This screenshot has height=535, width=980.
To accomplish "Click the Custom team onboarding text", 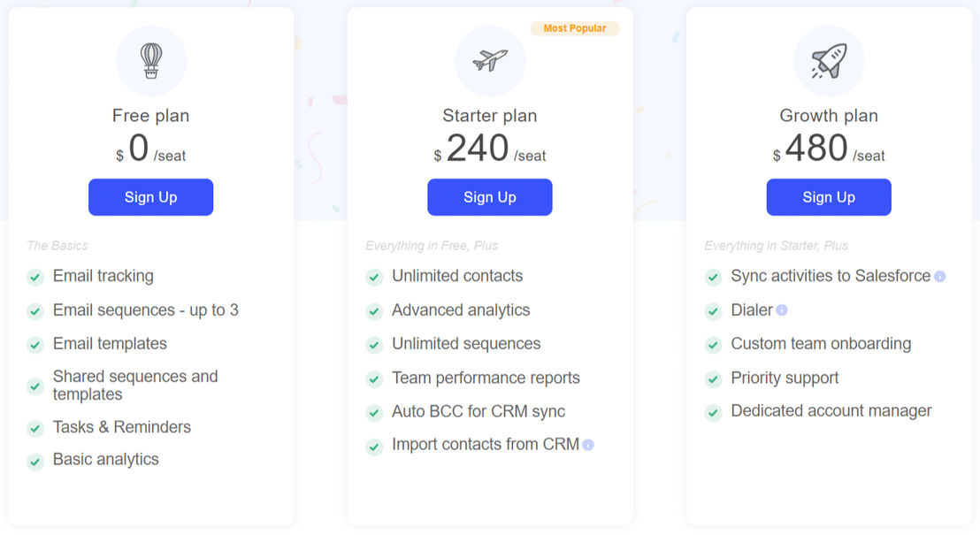I will click(x=821, y=344).
